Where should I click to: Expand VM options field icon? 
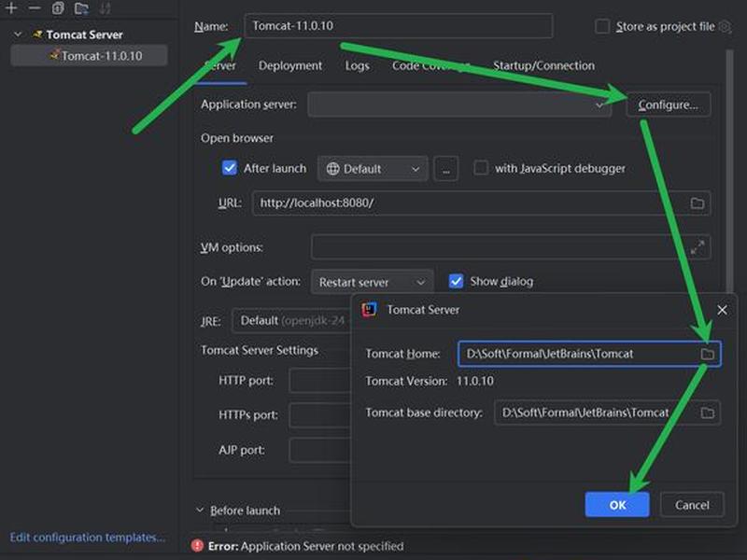click(697, 247)
